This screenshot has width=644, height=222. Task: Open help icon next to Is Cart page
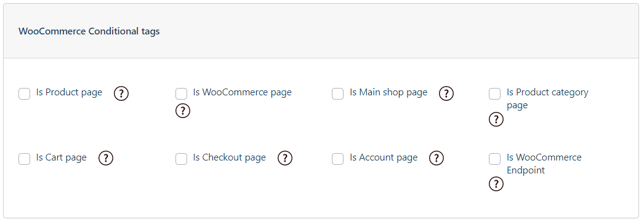[x=105, y=158]
